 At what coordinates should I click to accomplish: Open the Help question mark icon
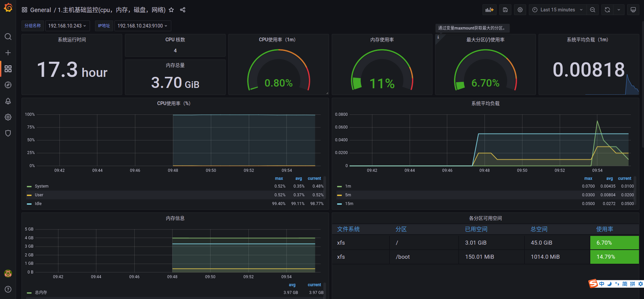[x=8, y=289]
